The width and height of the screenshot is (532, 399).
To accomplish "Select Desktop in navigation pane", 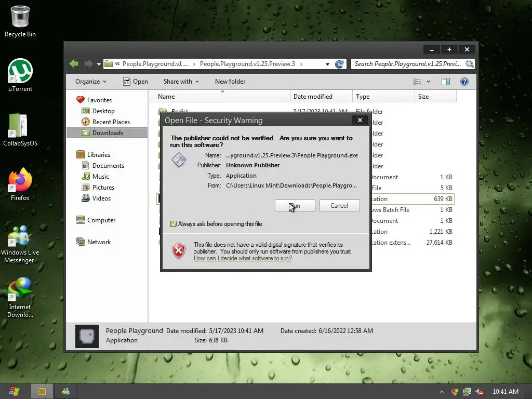I will [x=103, y=111].
